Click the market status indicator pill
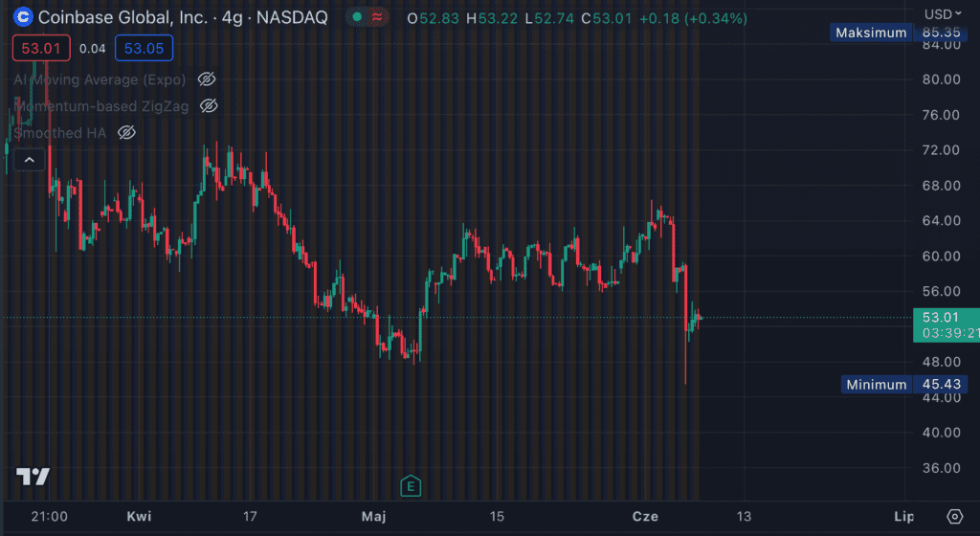The width and height of the screenshot is (980, 536). click(x=367, y=18)
